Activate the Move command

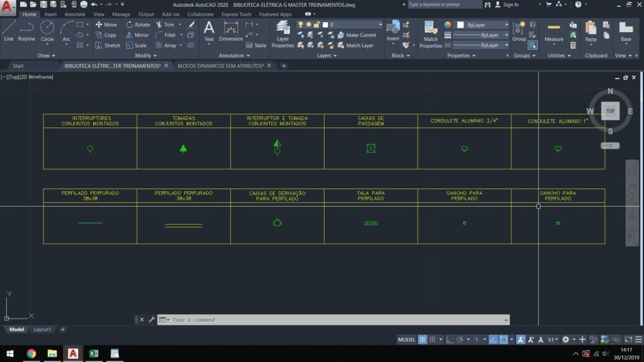click(x=106, y=25)
